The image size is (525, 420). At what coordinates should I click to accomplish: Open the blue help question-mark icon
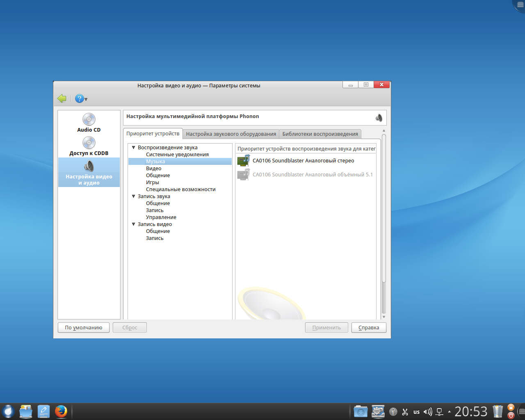click(x=79, y=98)
